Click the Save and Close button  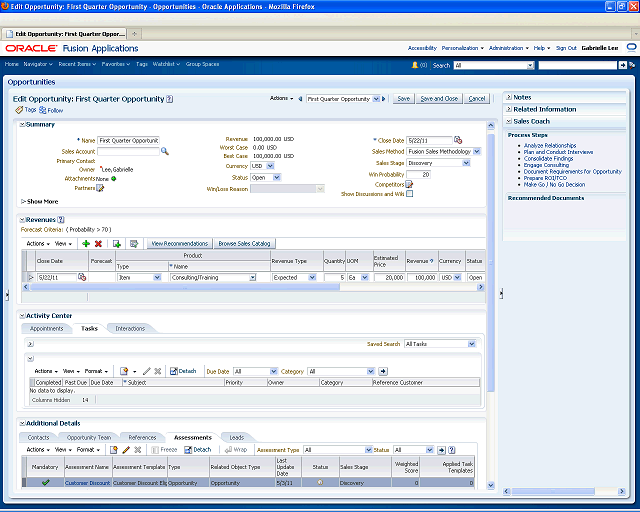(439, 99)
